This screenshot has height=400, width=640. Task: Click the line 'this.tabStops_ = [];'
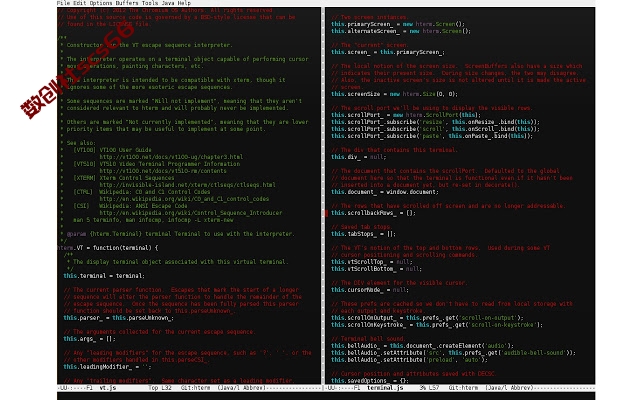363,234
